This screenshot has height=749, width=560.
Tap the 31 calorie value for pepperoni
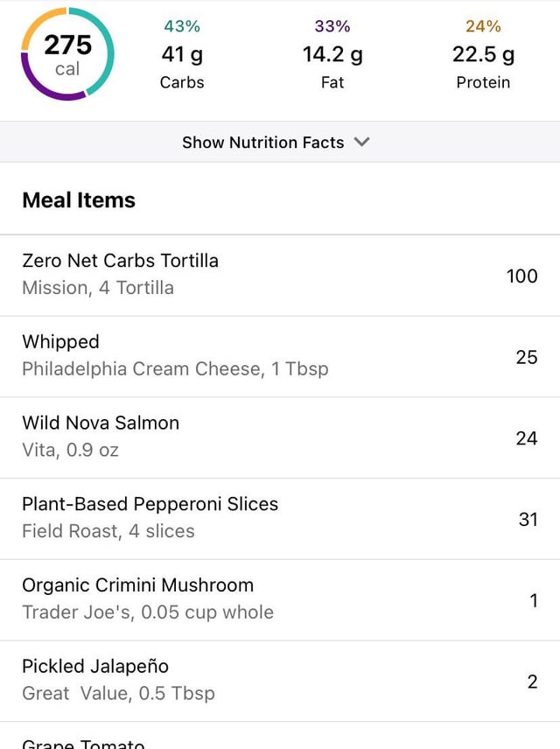click(x=528, y=519)
